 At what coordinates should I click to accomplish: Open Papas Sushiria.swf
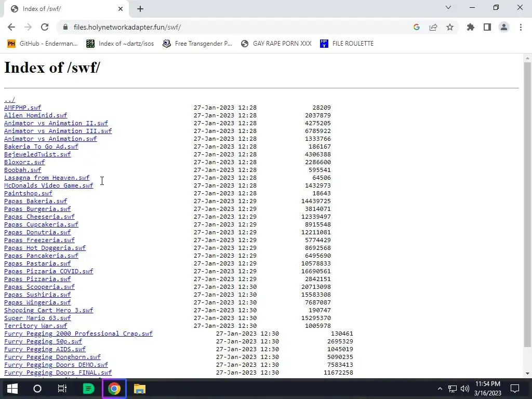point(37,295)
